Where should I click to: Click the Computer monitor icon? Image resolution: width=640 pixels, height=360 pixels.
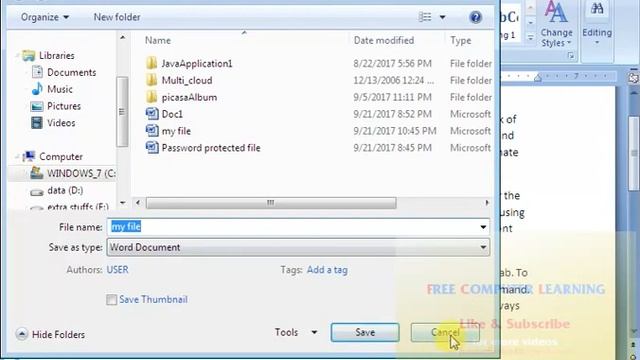click(29, 156)
